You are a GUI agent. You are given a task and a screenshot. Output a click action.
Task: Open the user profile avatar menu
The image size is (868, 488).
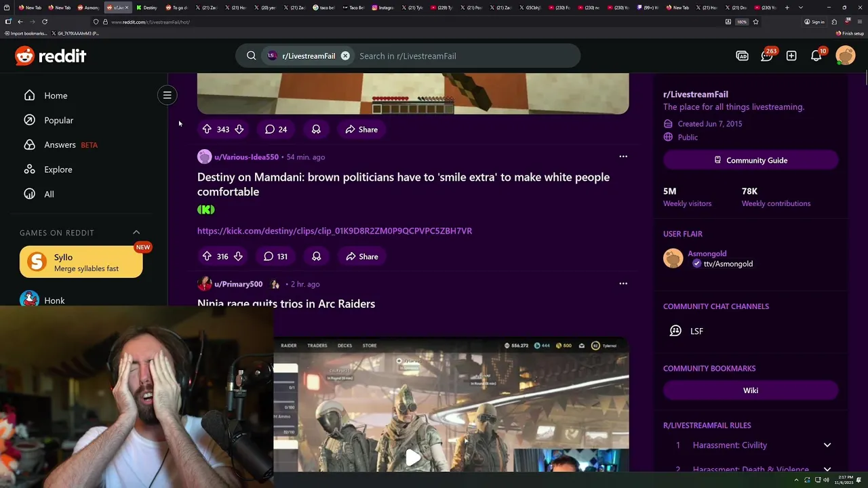[846, 56]
